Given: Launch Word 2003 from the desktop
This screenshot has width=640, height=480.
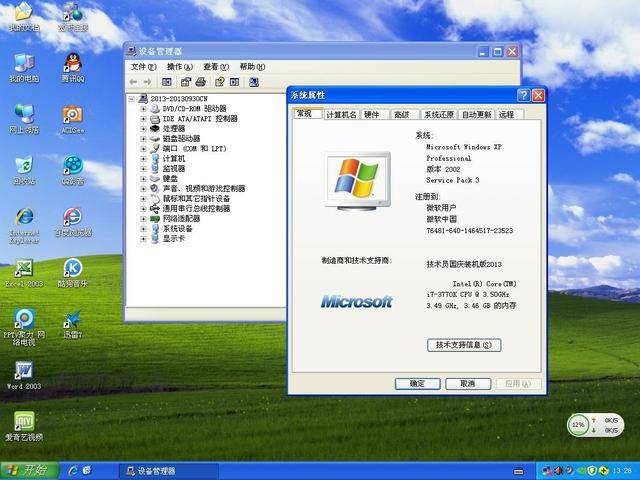Looking at the screenshot, I should [24, 376].
